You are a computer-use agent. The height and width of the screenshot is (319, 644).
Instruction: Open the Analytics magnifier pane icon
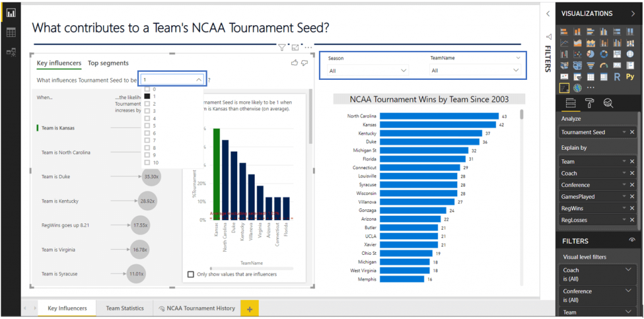608,104
